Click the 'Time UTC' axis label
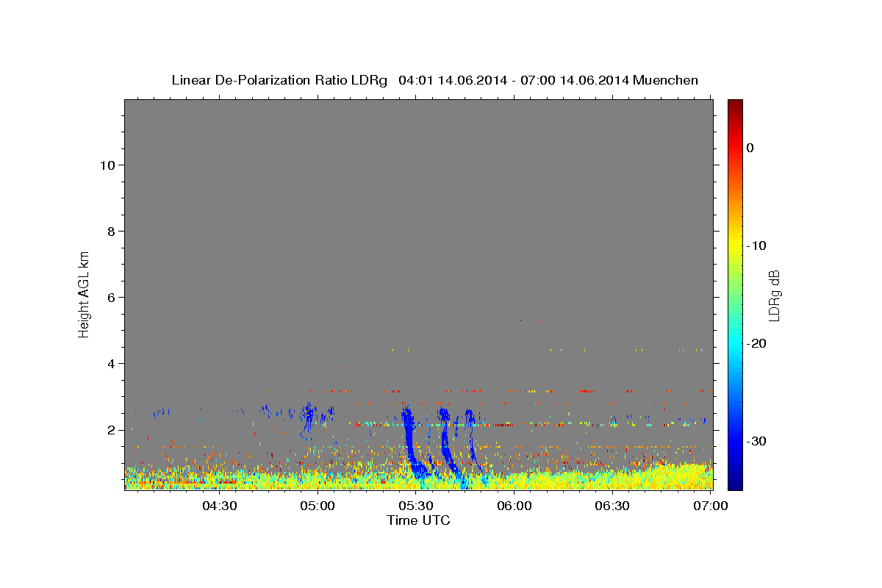Screen dimensions: 882x588 [418, 520]
